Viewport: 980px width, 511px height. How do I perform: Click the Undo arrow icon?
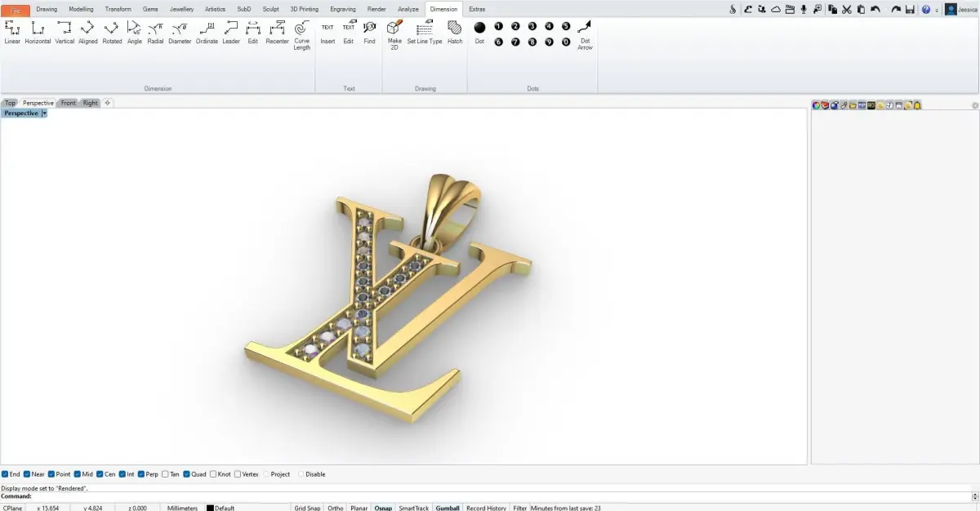[875, 9]
